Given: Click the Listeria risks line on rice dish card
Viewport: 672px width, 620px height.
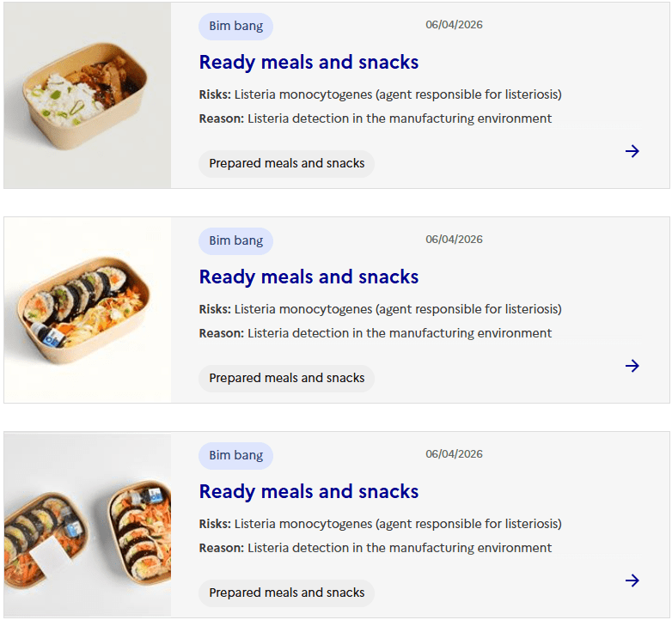Looking at the screenshot, I should tap(380, 94).
